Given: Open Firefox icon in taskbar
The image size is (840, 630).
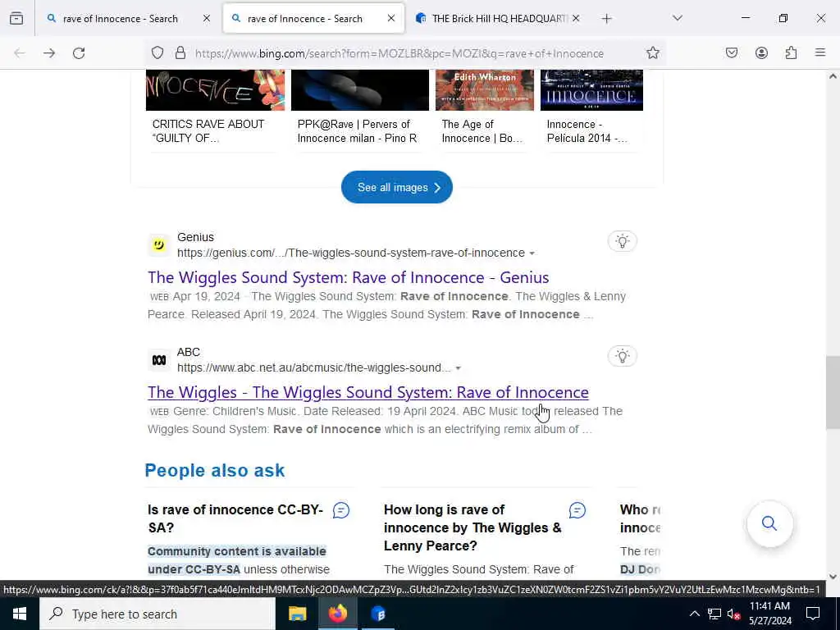Looking at the screenshot, I should 337,614.
